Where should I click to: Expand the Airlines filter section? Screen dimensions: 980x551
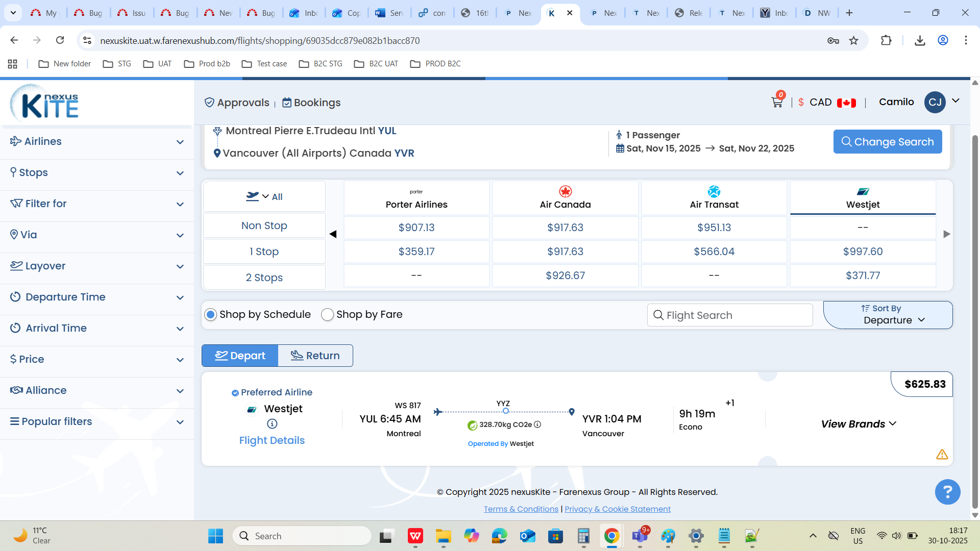(97, 141)
